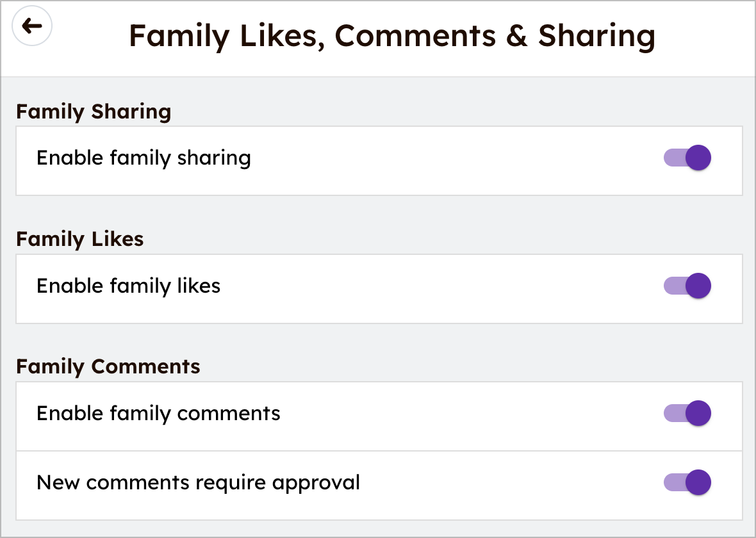
Task: Click the light purple track of likes switch
Action: 673,286
